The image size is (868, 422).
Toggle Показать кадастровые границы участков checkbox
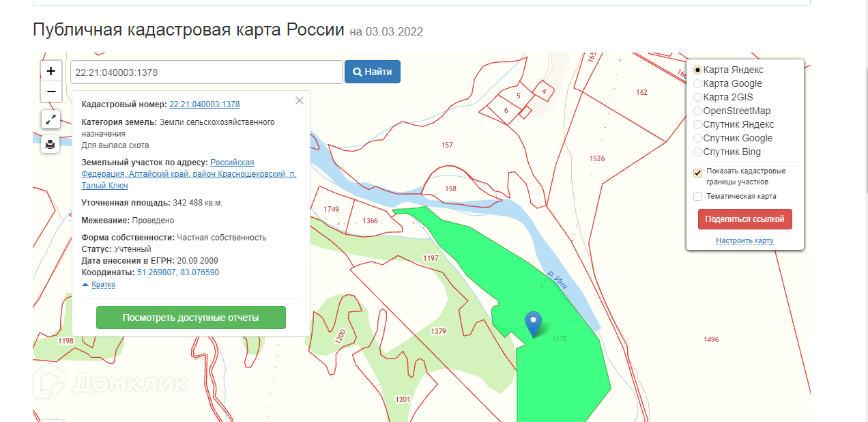(697, 173)
